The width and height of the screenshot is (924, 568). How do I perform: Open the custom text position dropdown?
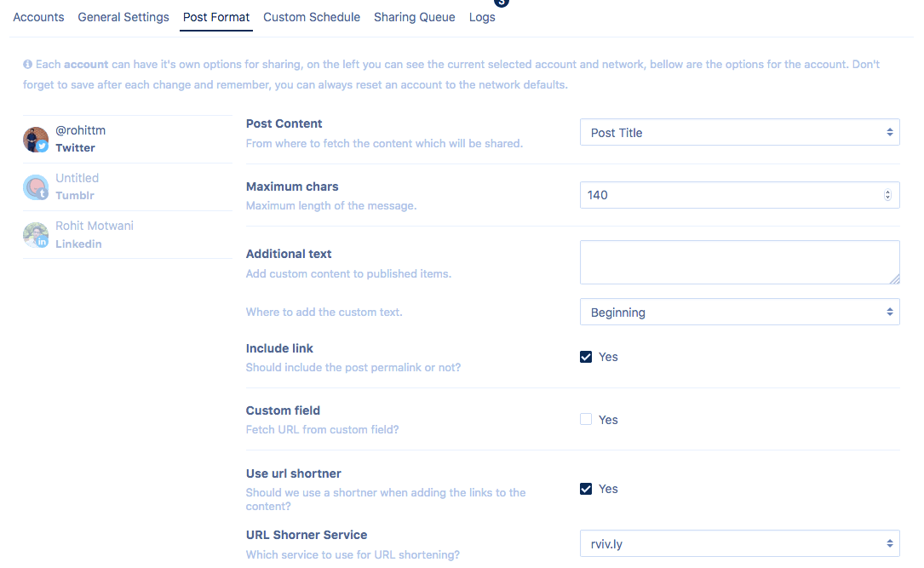[739, 313]
